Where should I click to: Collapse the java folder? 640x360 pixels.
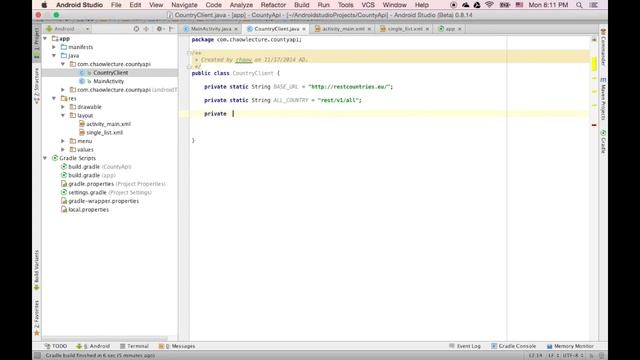point(54,56)
